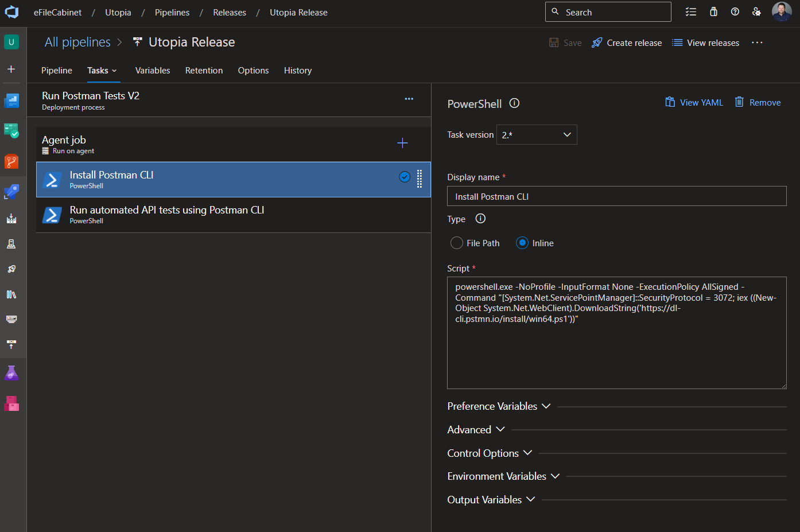800x532 pixels.
Task: Open the Pipelines sidebar icon
Action: click(x=11, y=192)
